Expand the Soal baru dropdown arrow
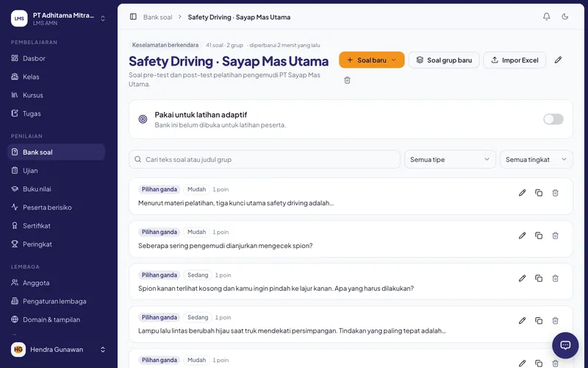Screen dimensions: 588x368 click(394, 60)
